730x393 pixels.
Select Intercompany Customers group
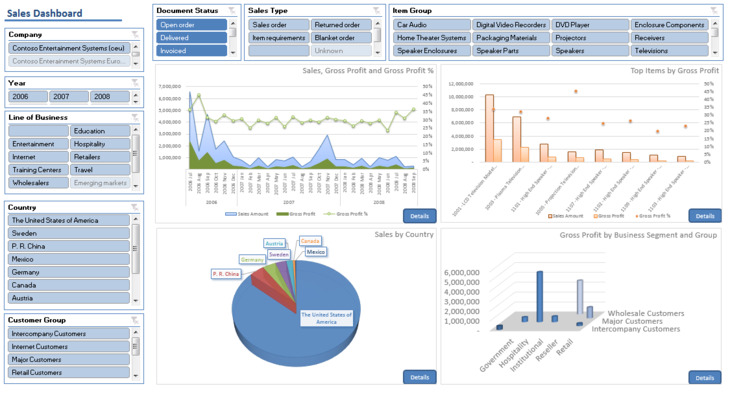coord(69,333)
